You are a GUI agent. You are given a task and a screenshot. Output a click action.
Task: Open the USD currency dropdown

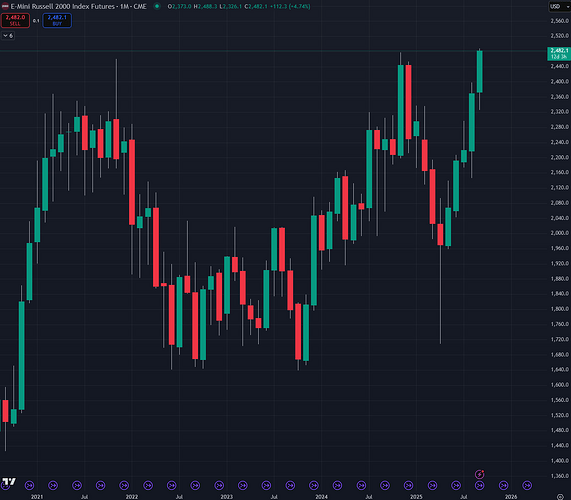tap(559, 7)
